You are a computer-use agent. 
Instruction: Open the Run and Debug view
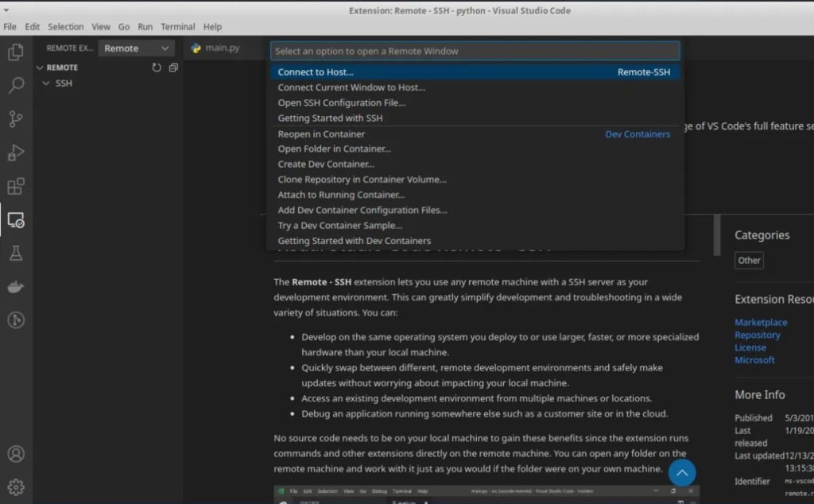pyautogui.click(x=16, y=153)
